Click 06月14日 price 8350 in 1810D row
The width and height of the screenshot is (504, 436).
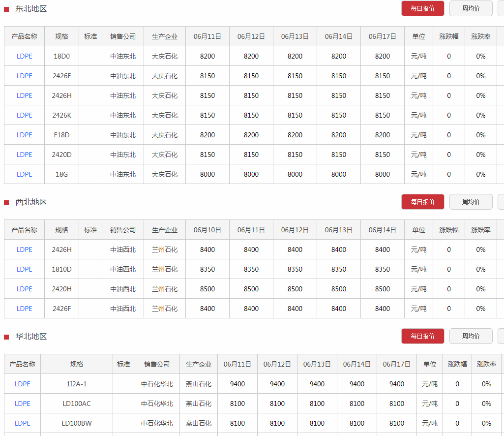(383, 269)
